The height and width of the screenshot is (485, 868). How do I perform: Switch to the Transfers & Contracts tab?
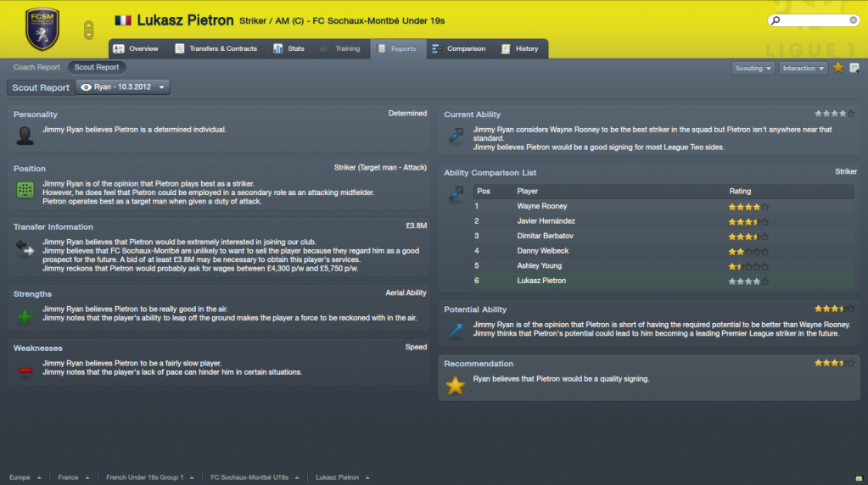tap(216, 48)
